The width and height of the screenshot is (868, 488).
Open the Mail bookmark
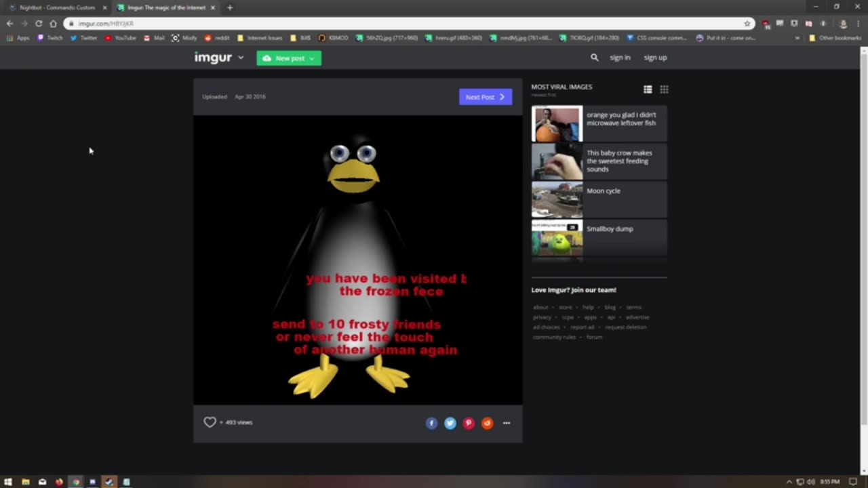[x=154, y=38]
